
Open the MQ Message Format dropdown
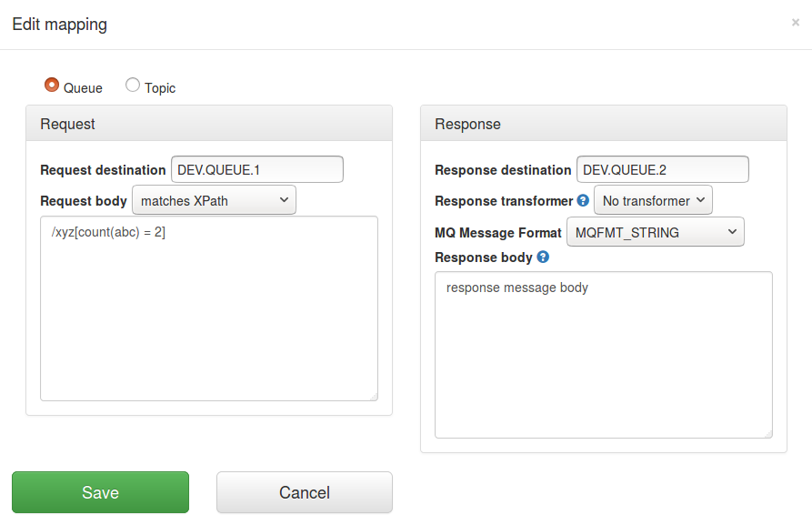click(x=656, y=231)
